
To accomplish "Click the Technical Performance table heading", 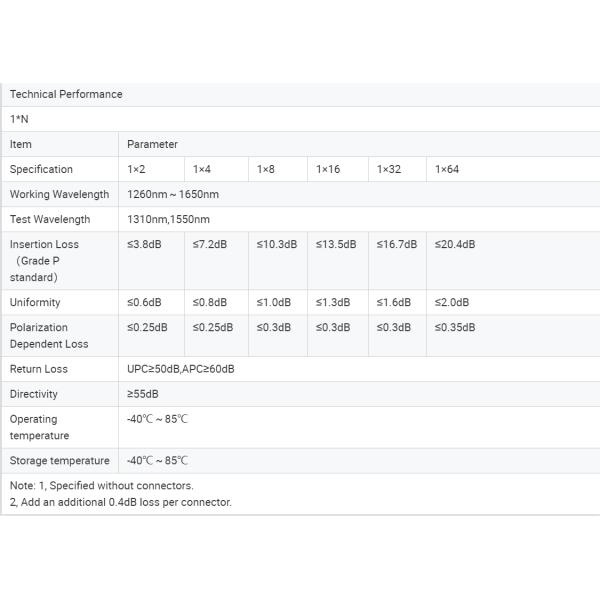I will [66, 94].
